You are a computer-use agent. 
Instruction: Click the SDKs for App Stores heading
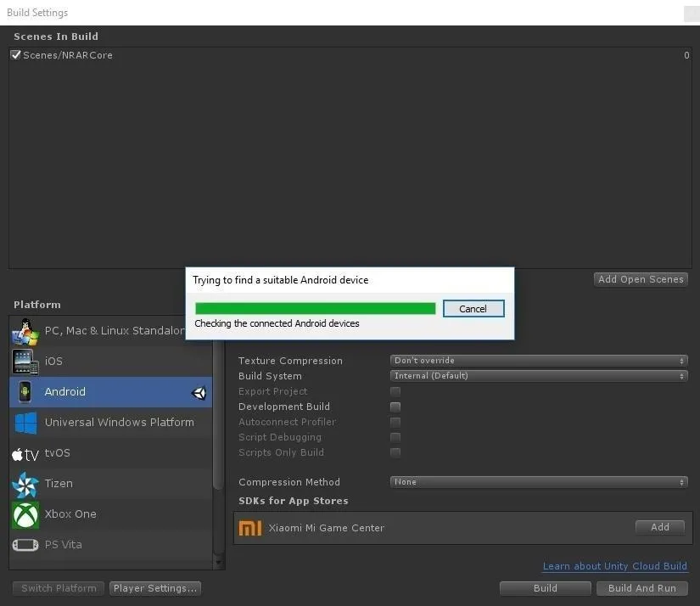click(x=294, y=501)
